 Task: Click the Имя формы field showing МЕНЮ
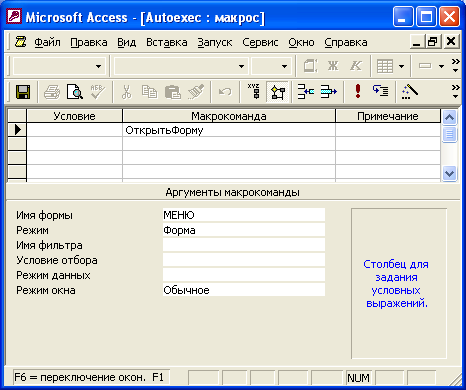(x=244, y=215)
